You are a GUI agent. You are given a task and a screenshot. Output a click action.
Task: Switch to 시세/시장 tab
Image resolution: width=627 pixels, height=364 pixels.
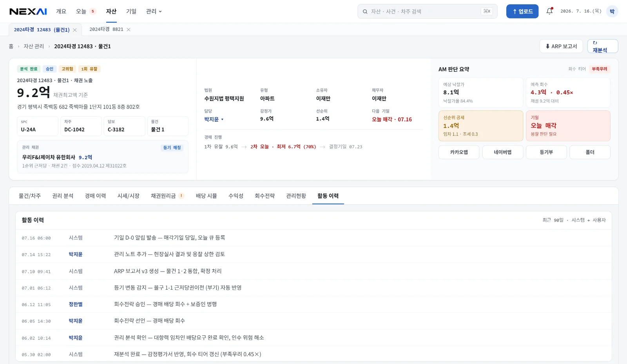129,196
